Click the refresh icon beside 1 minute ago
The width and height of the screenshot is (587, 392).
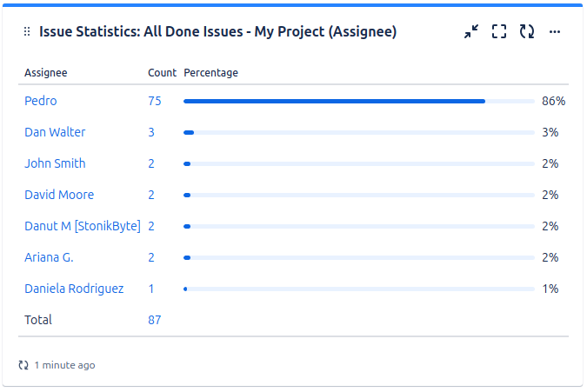click(x=23, y=365)
